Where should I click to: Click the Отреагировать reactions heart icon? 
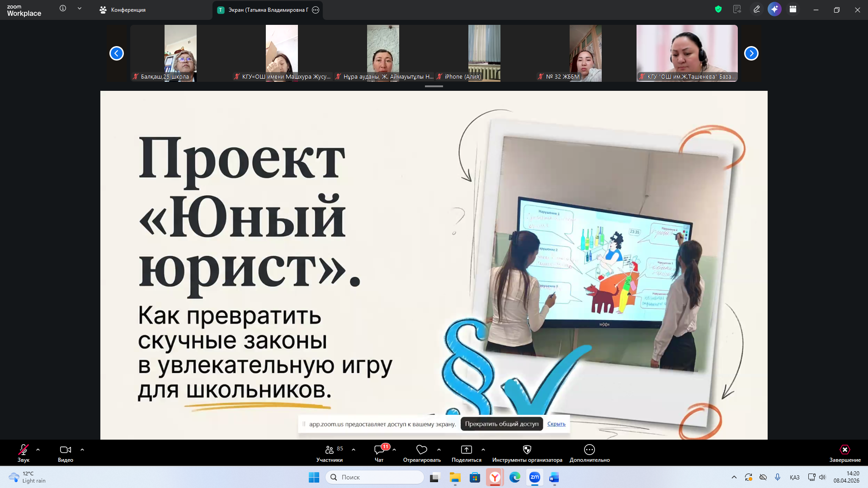(421, 450)
